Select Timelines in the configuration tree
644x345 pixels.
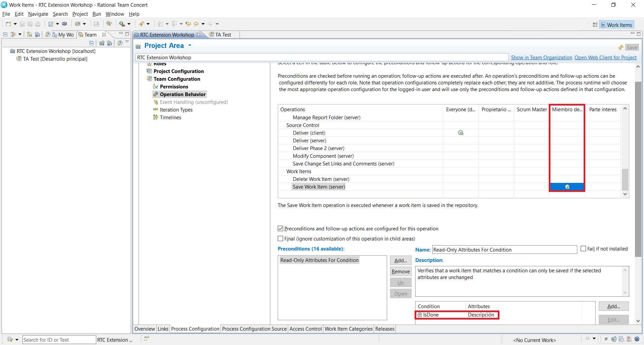click(170, 118)
